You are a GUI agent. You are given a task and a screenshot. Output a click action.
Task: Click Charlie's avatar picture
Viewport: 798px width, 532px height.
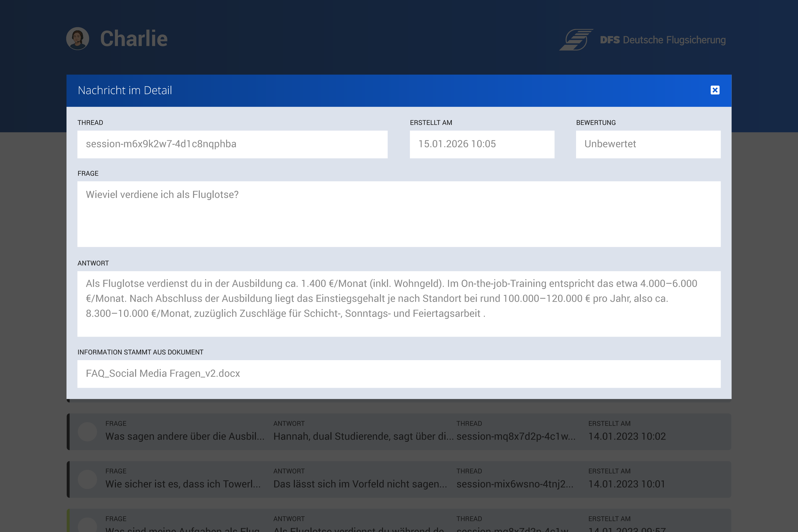(78, 38)
